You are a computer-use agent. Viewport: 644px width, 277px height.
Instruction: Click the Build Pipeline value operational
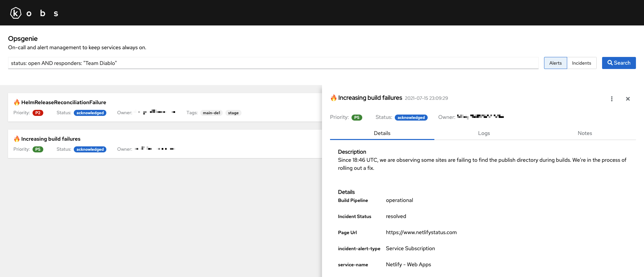click(399, 200)
